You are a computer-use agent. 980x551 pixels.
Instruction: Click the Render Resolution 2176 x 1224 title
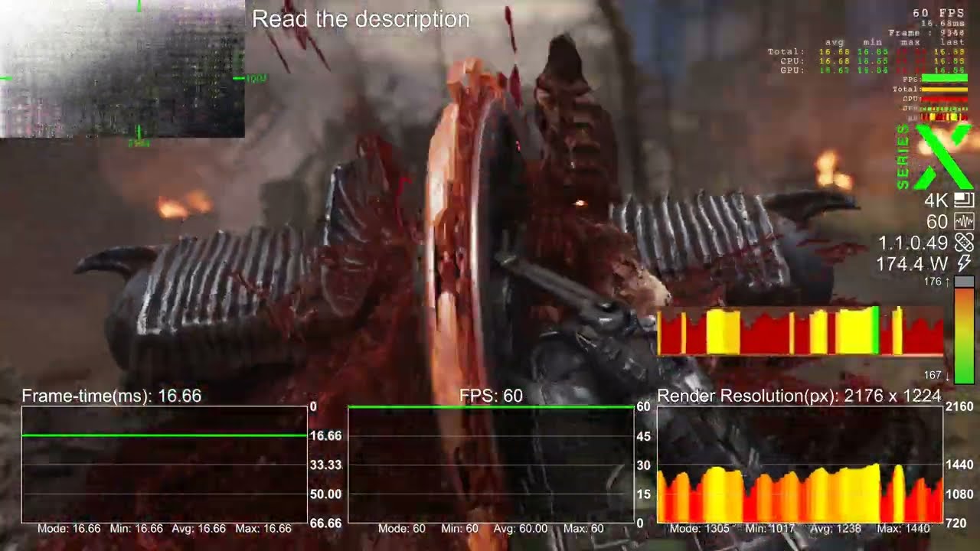click(799, 396)
